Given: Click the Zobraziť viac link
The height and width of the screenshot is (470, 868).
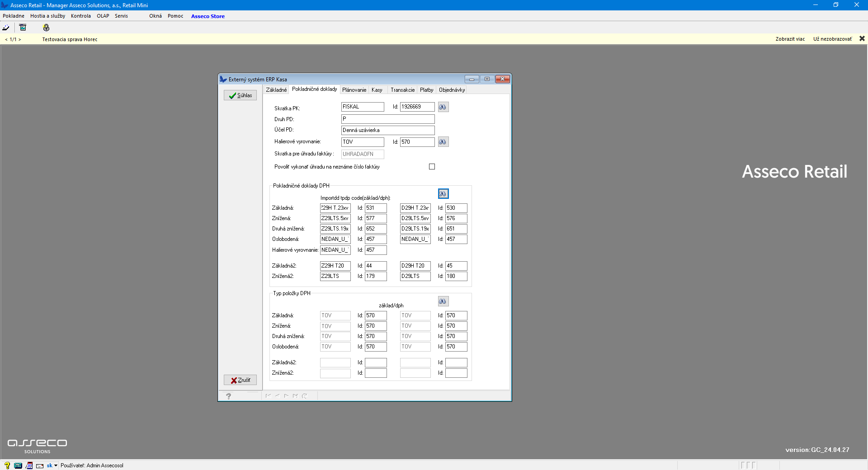Looking at the screenshot, I should pyautogui.click(x=790, y=39).
